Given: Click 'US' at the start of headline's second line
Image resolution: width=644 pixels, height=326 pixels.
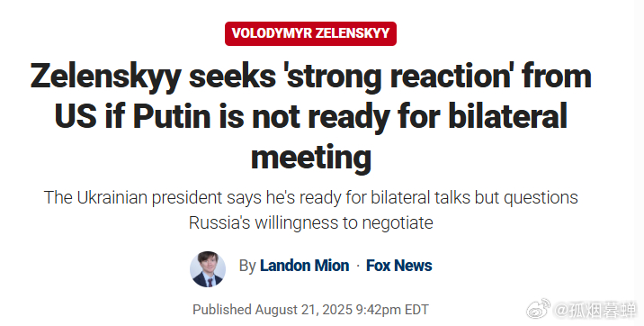Looking at the screenshot, I should 76,116.
